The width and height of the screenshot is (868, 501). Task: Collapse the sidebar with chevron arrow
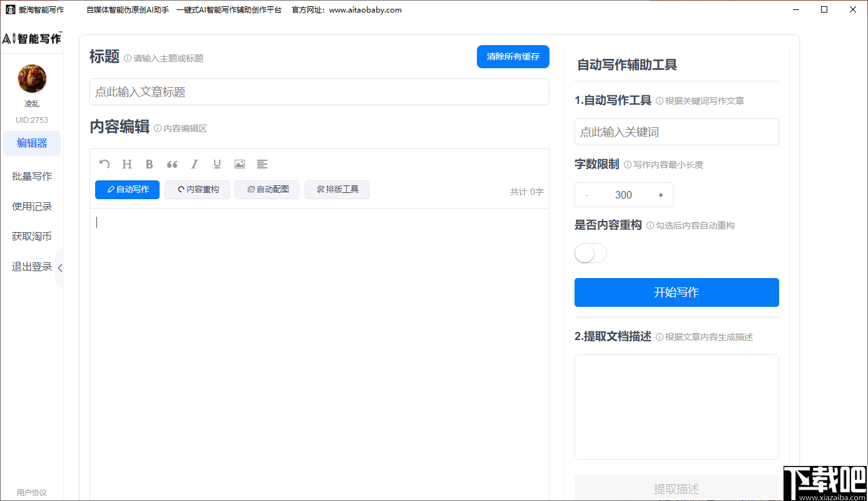[59, 268]
